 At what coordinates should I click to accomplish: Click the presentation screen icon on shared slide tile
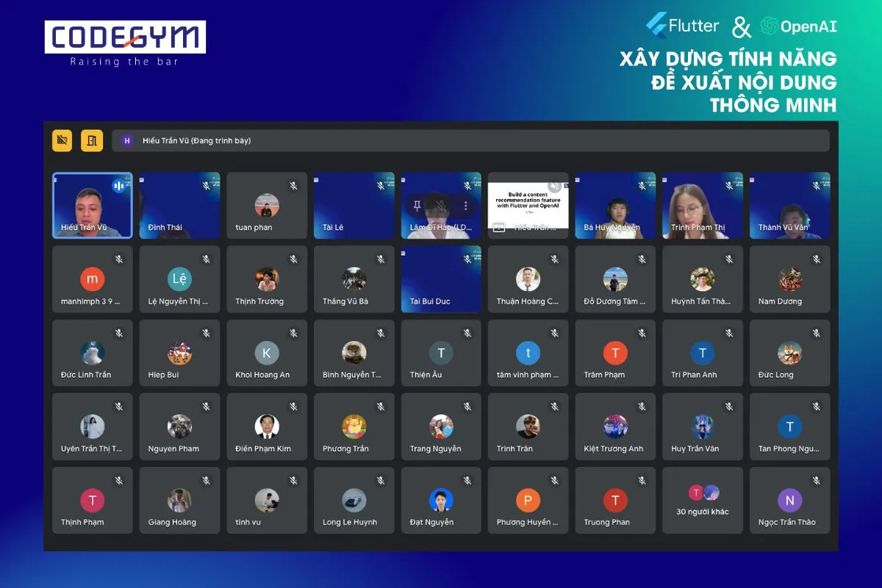(498, 228)
